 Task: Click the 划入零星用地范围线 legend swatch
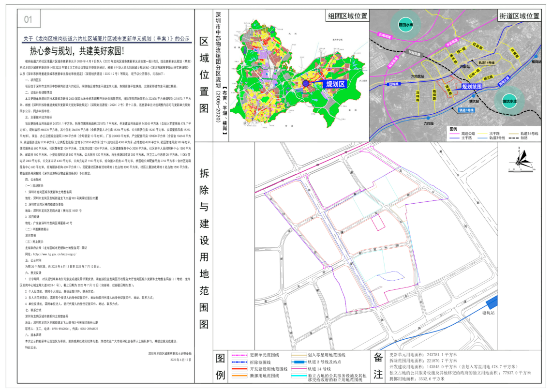pos(298,355)
